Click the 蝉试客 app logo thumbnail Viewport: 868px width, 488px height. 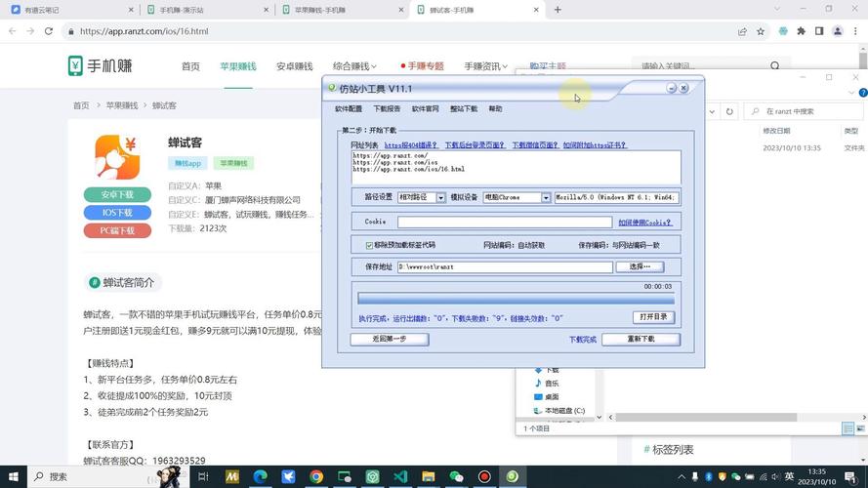point(117,157)
